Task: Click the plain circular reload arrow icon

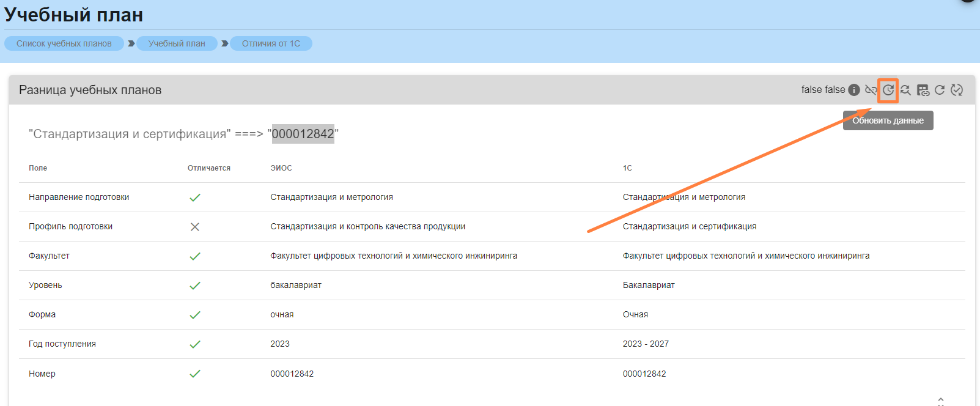Action: (x=940, y=90)
